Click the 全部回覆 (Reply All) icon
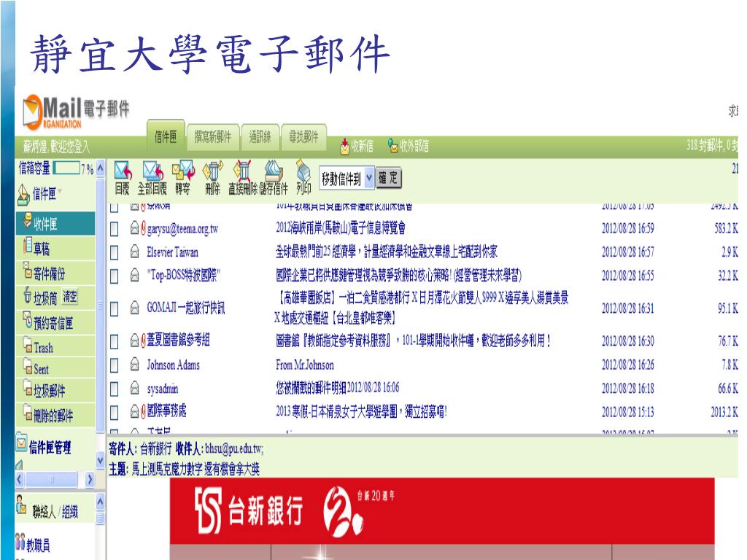Viewport: 747px width, 560px height. 152,171
